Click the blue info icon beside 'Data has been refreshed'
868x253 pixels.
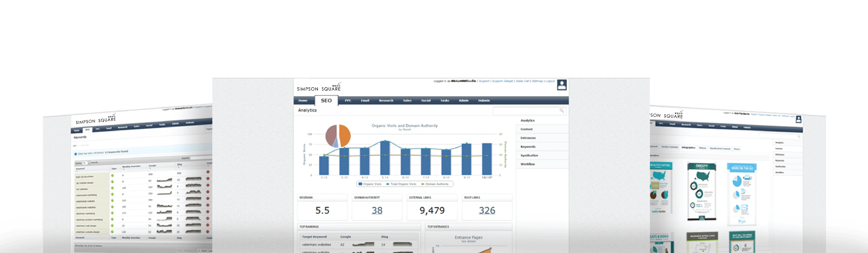click(x=75, y=154)
